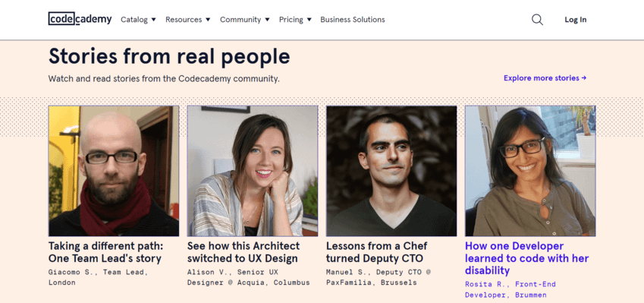Viewport: 644px width, 303px height.
Task: Expand the Catalog dropdown menu
Action: click(x=138, y=19)
